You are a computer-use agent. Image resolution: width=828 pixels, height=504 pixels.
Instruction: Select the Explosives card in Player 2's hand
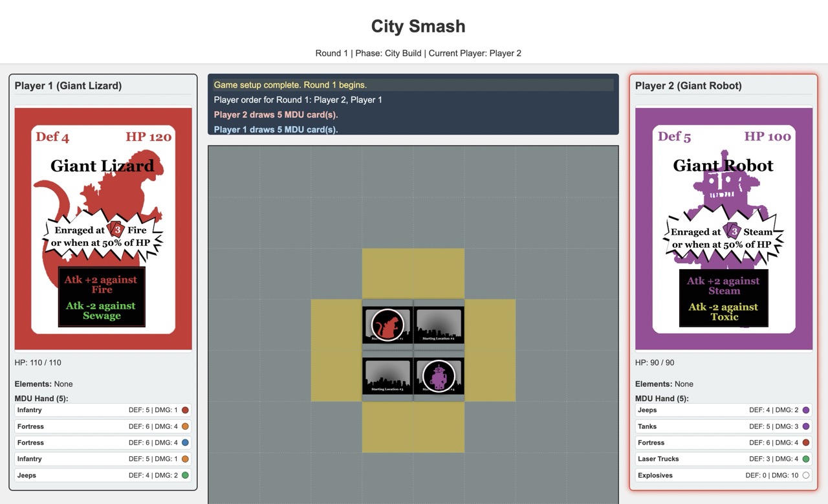723,475
